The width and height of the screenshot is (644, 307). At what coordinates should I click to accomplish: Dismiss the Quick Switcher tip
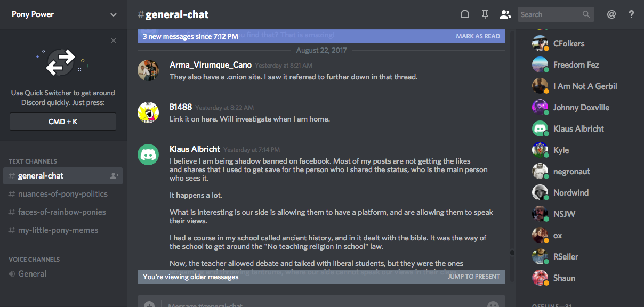point(114,41)
